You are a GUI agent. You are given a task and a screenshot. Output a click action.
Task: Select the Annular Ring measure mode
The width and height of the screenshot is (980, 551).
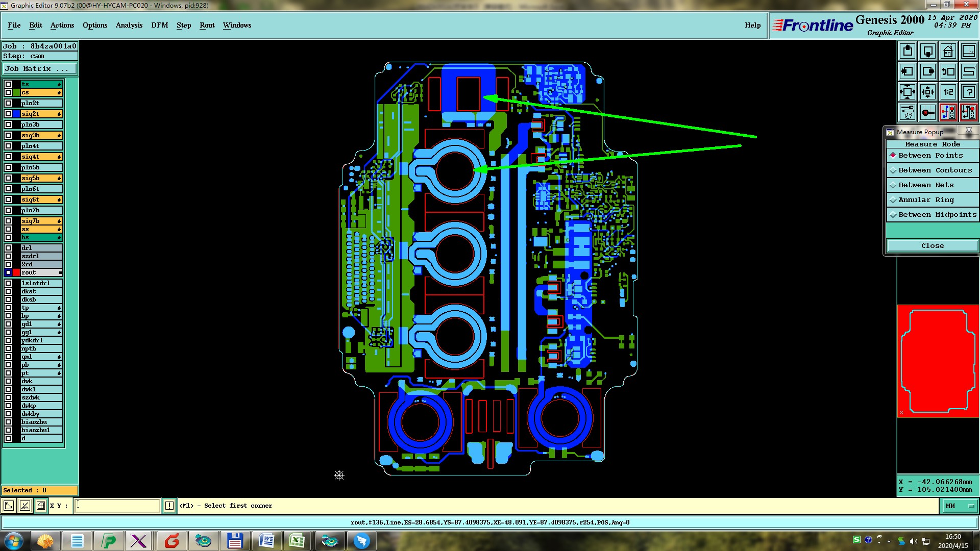click(925, 200)
